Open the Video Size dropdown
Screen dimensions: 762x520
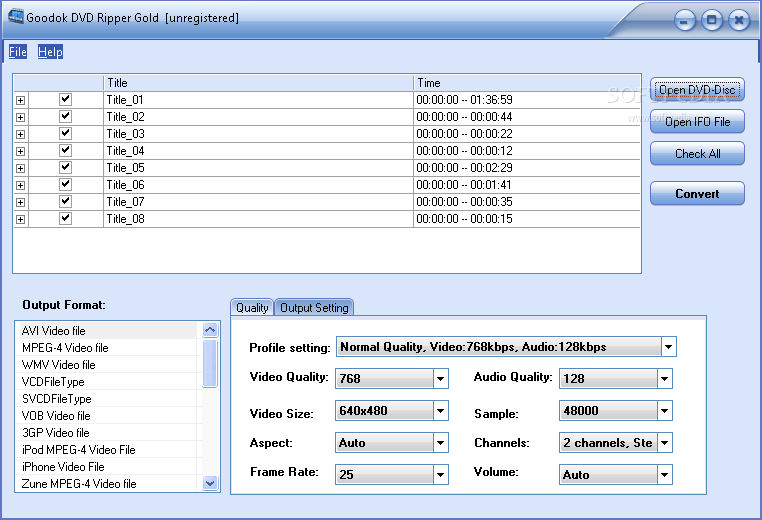[x=440, y=411]
